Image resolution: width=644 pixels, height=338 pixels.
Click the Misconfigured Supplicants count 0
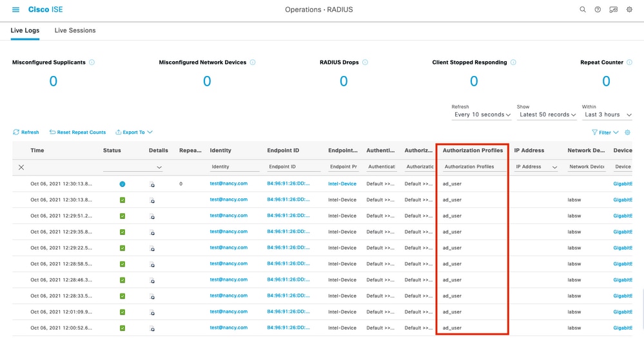(x=53, y=81)
